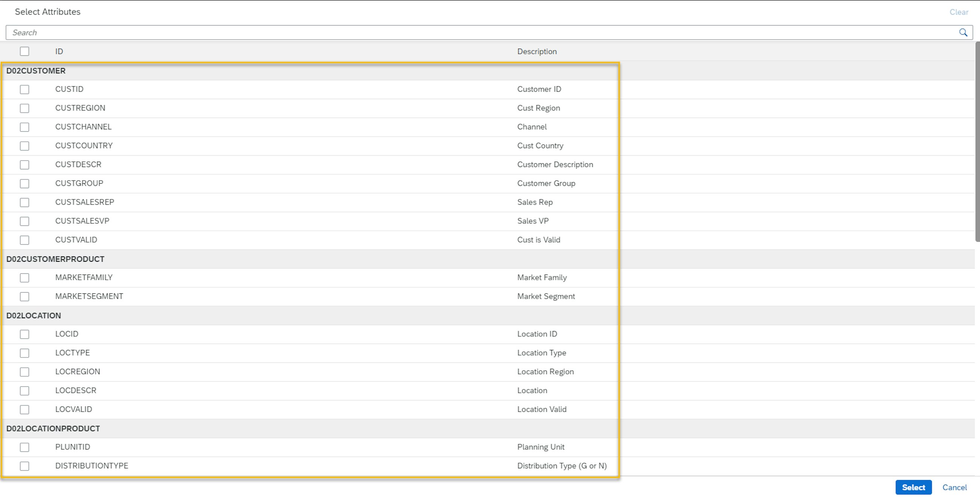Enable the PLUNITID checkbox
980x497 pixels.
24,447
